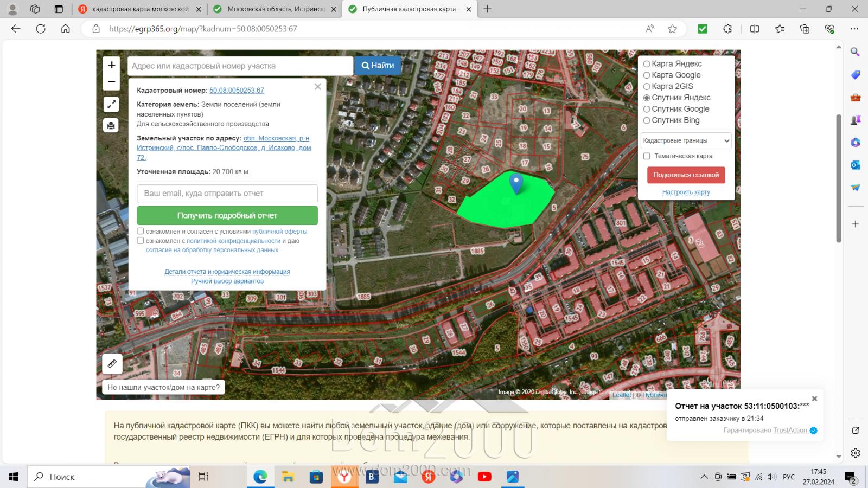The image size is (868, 488).
Task: Click the print map icon
Action: coord(111,125)
